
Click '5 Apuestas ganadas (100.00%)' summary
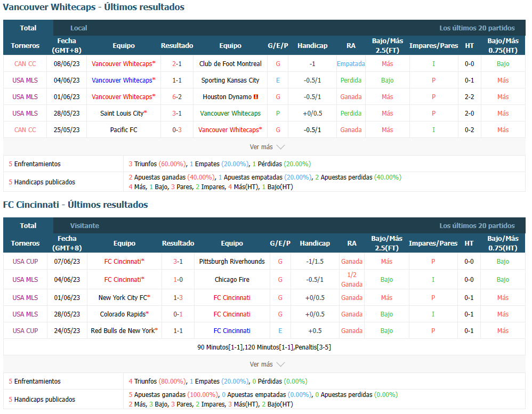[x=173, y=395]
